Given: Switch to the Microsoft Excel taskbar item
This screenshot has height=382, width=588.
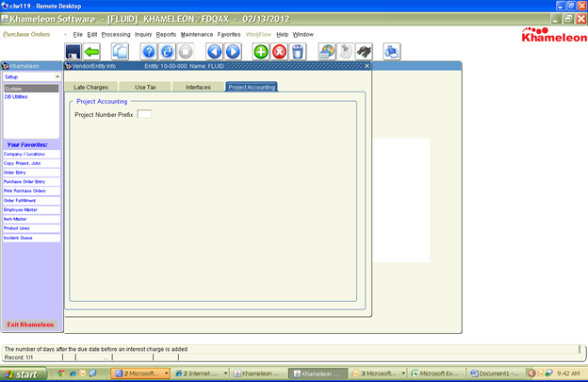Looking at the screenshot, I should pyautogui.click(x=435, y=374).
